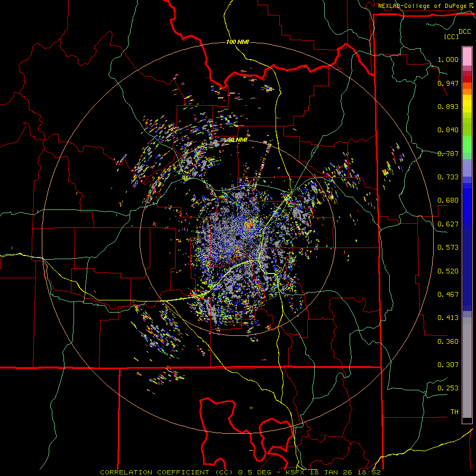Click the 0.840 legend value
The width and height of the screenshot is (476, 476).
point(448,130)
